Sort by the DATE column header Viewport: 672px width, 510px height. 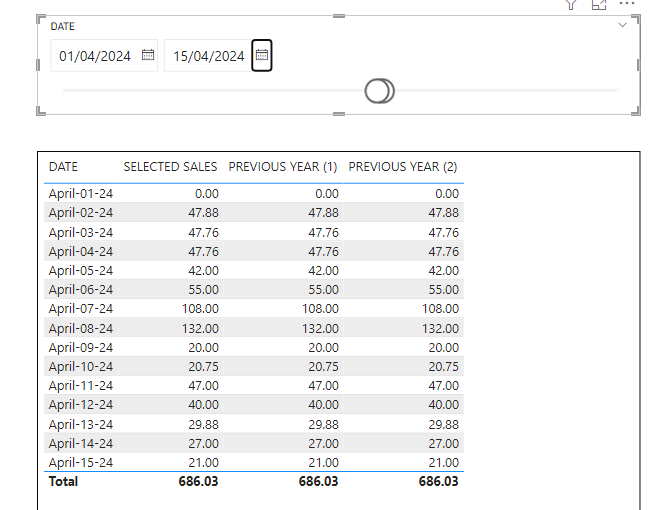(x=63, y=167)
